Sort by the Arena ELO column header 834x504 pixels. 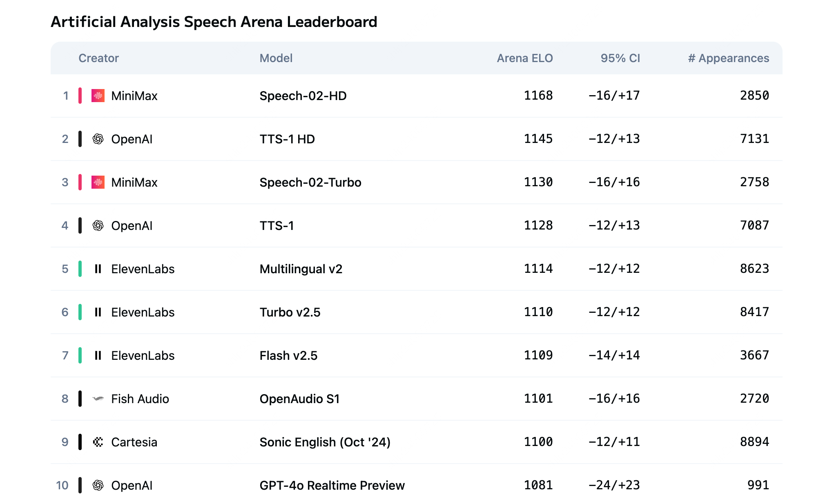524,58
